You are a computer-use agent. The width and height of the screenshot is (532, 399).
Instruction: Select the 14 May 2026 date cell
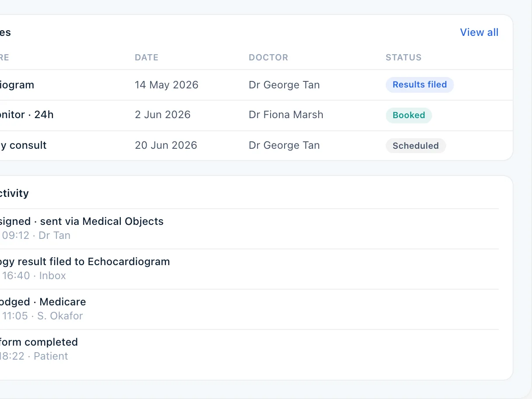pos(166,85)
